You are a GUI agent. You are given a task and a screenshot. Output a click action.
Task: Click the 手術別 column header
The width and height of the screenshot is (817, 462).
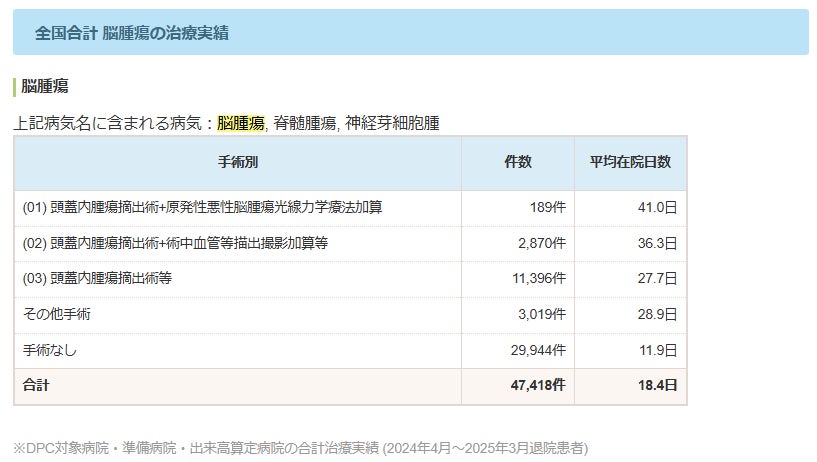(238, 163)
